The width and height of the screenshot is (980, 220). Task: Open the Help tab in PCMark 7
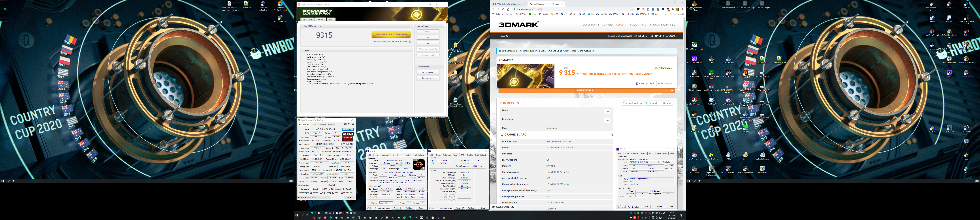[331, 19]
